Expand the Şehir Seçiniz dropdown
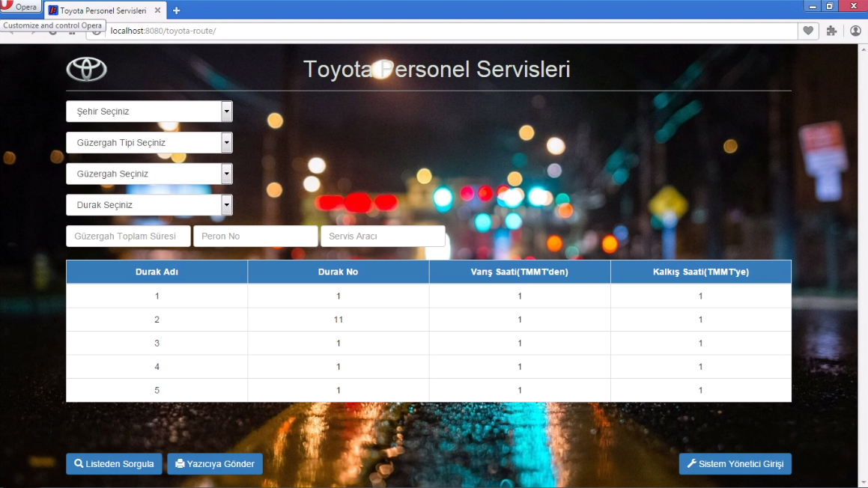The height and width of the screenshot is (488, 868). 149,112
